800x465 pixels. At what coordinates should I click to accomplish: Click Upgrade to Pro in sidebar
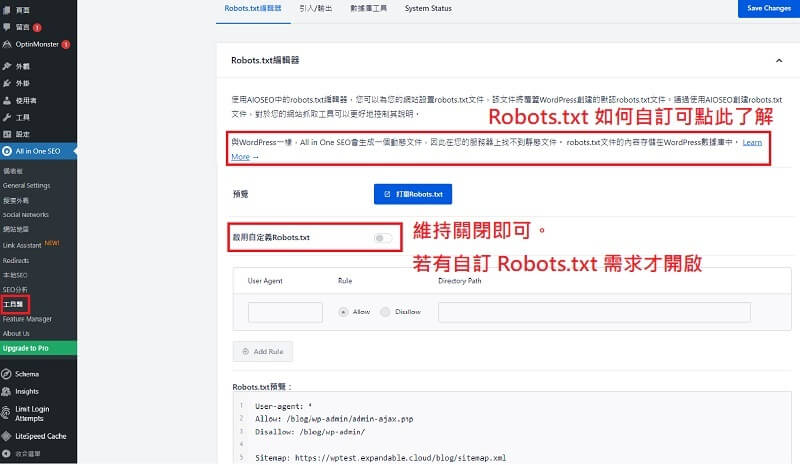point(38,349)
